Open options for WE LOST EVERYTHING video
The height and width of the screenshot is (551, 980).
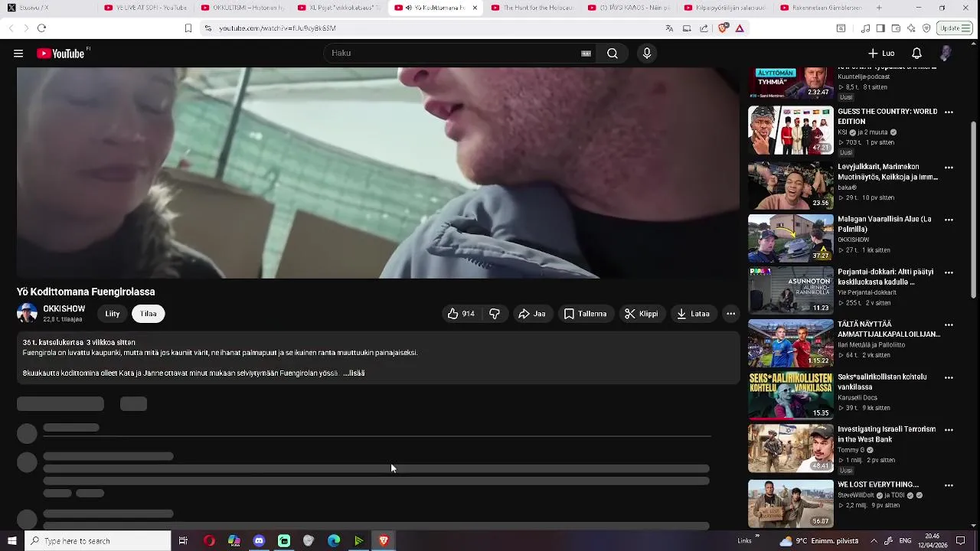[x=949, y=485]
